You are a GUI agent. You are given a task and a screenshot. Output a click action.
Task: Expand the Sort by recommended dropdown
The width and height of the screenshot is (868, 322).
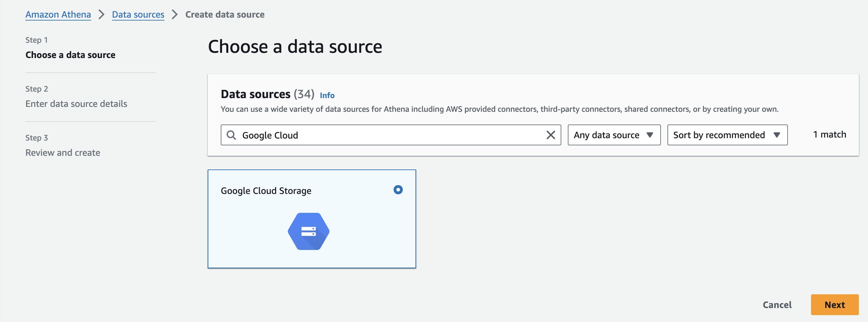pyautogui.click(x=727, y=135)
